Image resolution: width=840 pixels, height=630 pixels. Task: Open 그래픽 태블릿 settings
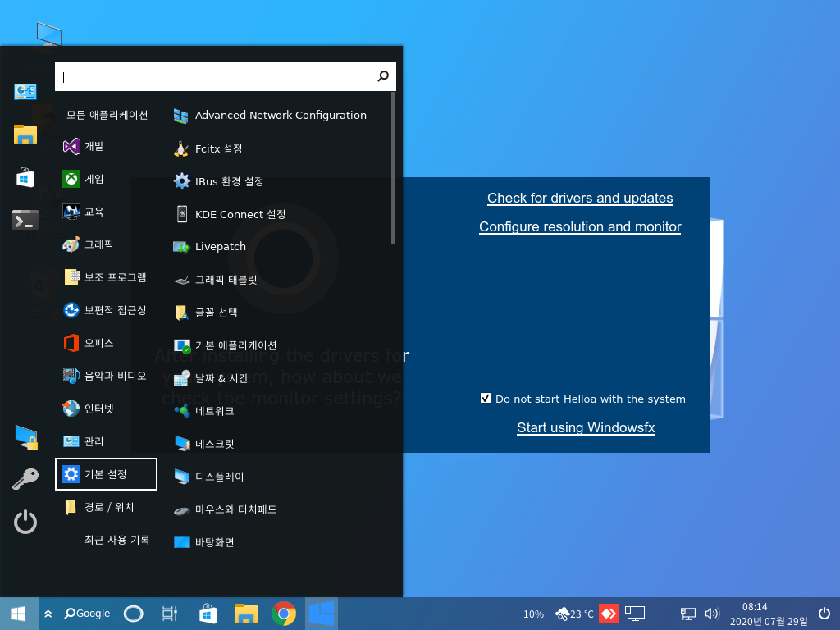pyautogui.click(x=216, y=280)
